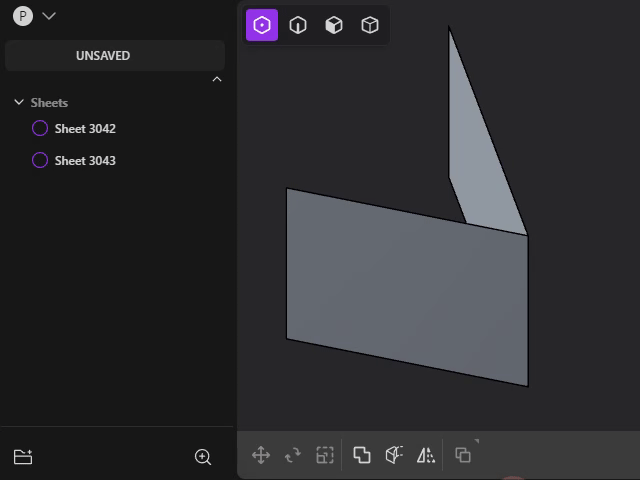The width and height of the screenshot is (640, 480).
Task: Click the UNSAVED document button
Action: pos(115,56)
